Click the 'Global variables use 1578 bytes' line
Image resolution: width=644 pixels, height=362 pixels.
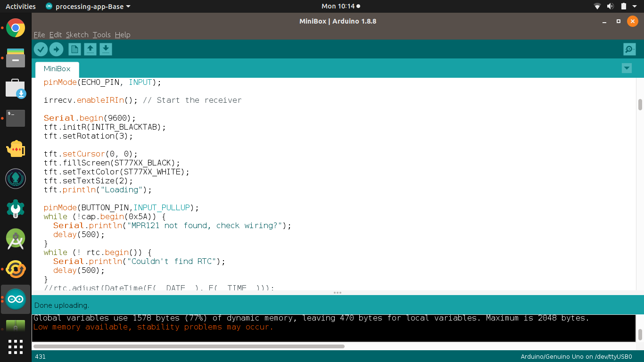tap(311, 318)
